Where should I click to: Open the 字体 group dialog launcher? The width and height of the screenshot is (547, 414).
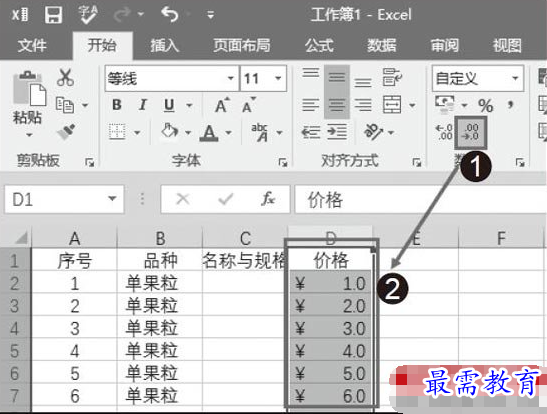283,163
